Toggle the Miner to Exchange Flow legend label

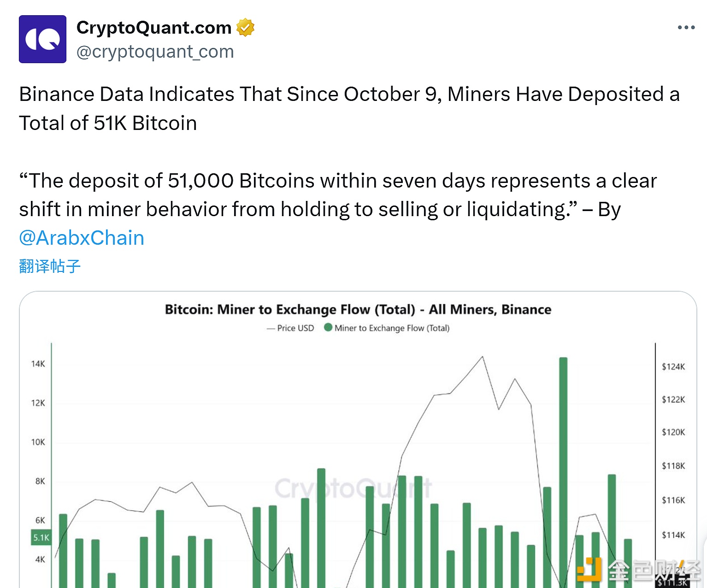tap(392, 328)
